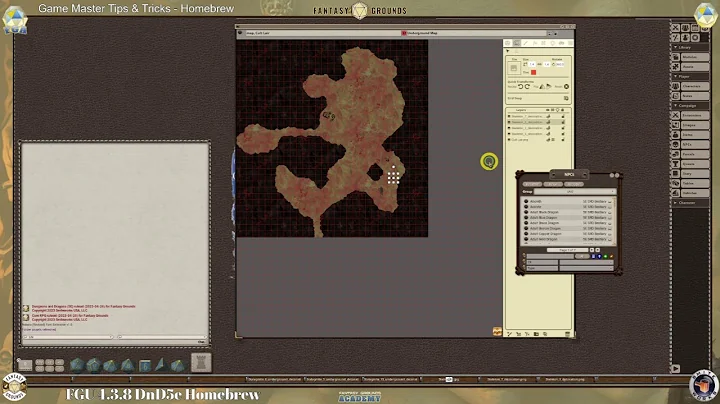Click the tile image thumbnail box
Viewport: 720px width, 404px height.
click(x=514, y=68)
